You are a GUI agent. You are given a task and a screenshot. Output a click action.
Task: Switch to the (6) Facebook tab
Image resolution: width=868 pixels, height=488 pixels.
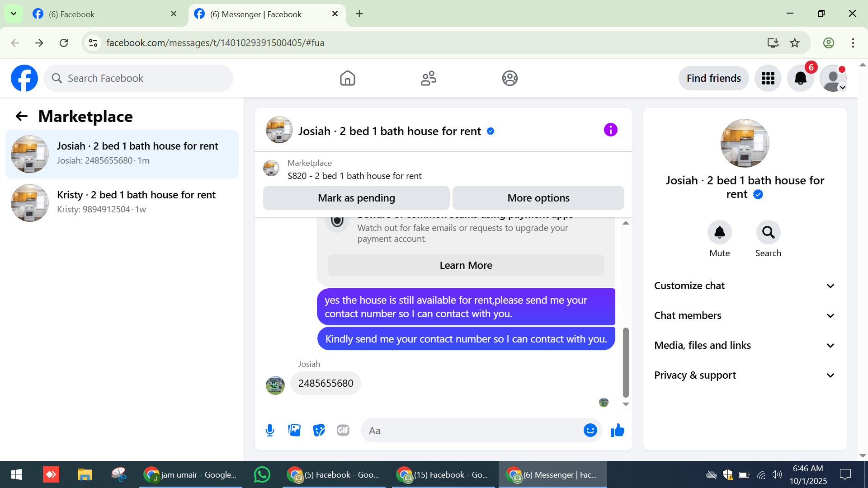pyautogui.click(x=104, y=14)
